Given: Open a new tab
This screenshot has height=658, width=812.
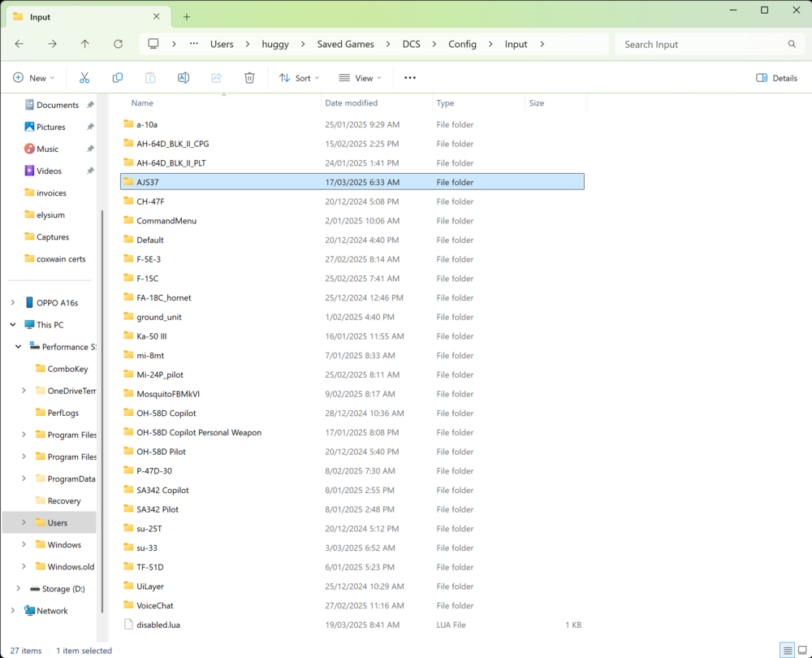Looking at the screenshot, I should click(187, 16).
